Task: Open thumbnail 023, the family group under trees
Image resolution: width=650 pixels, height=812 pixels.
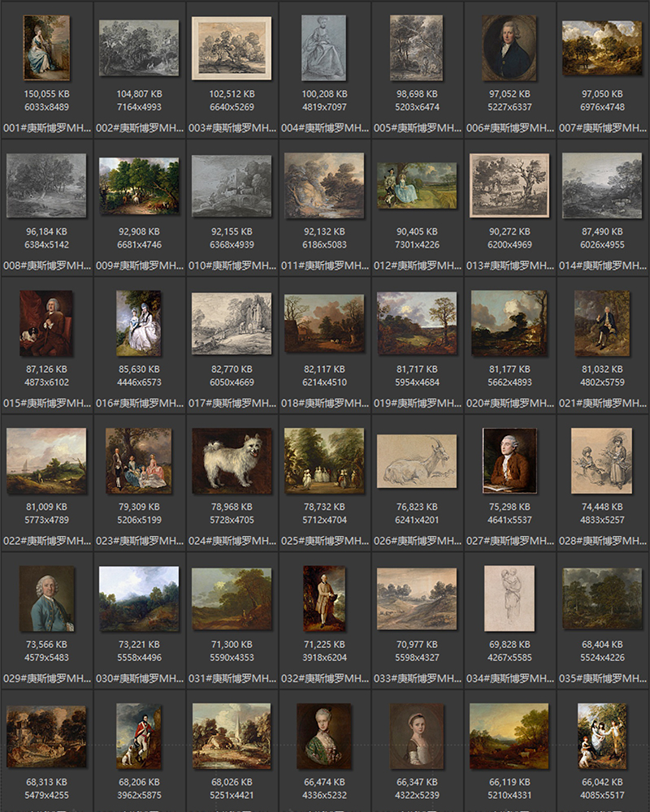Action: 139,461
